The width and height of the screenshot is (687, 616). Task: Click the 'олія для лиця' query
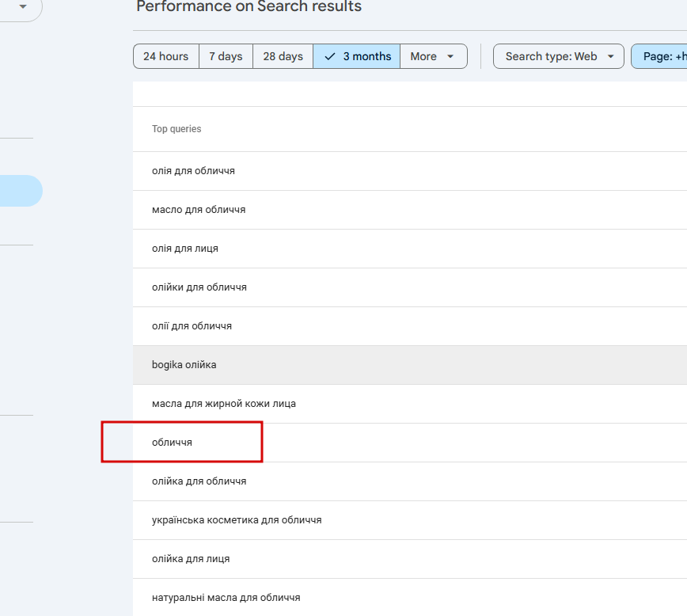click(x=185, y=249)
